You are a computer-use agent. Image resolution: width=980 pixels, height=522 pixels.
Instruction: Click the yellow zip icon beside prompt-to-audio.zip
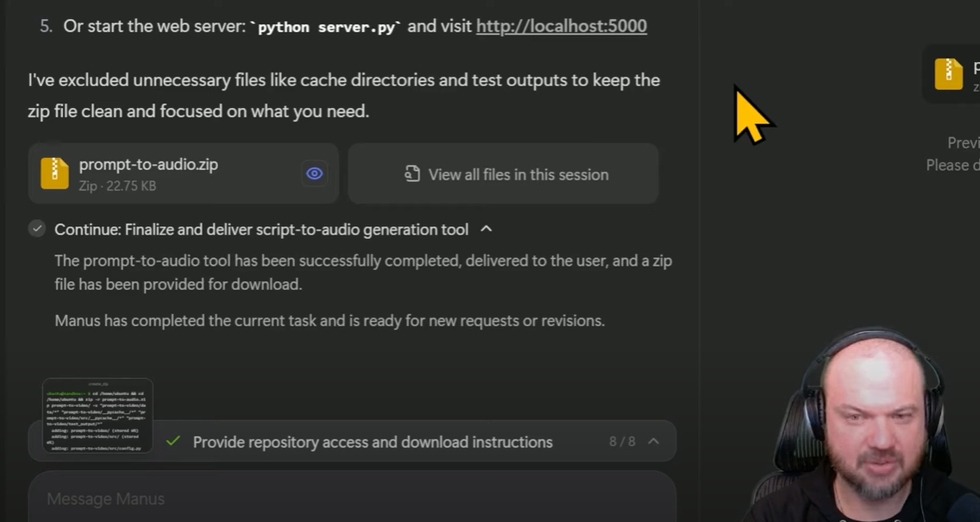54,173
